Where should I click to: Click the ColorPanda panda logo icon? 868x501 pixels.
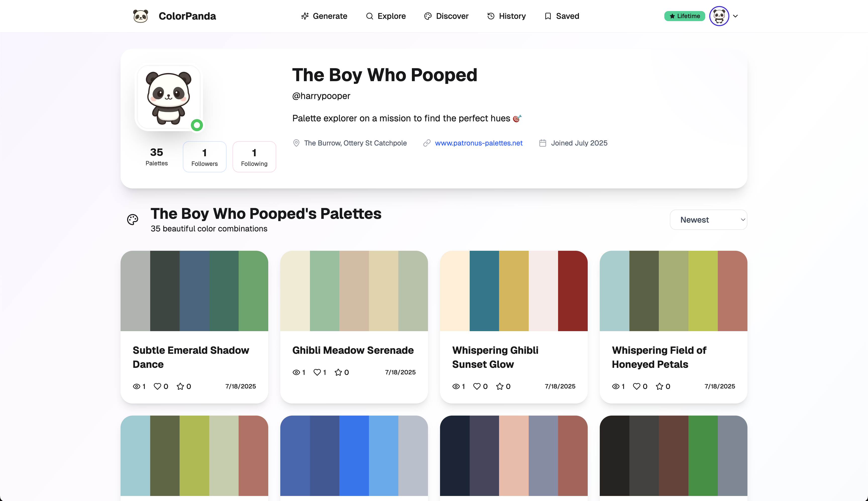[x=140, y=16]
